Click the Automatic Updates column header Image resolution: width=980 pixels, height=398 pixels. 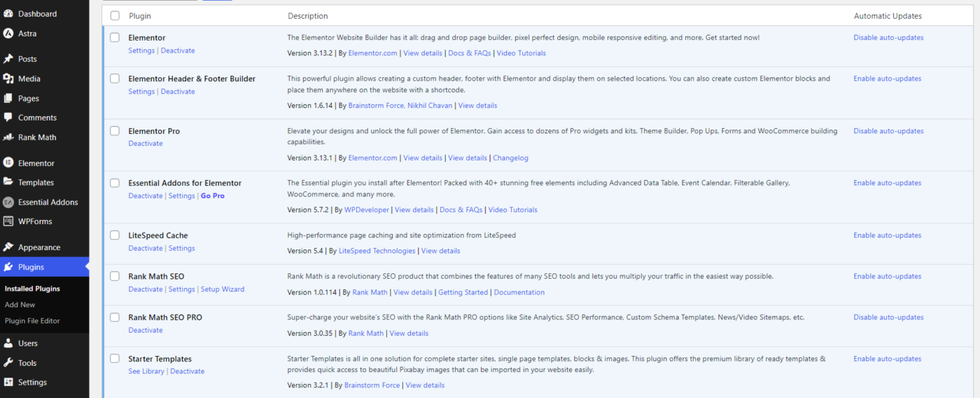click(888, 15)
